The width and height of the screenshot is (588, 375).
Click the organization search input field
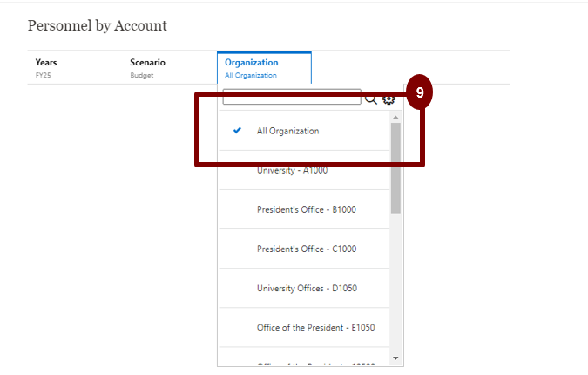click(x=292, y=97)
